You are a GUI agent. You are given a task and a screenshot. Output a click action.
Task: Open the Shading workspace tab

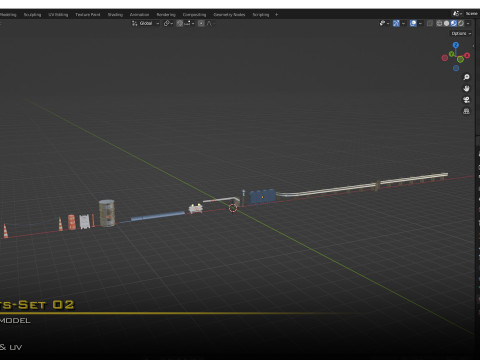pos(115,15)
